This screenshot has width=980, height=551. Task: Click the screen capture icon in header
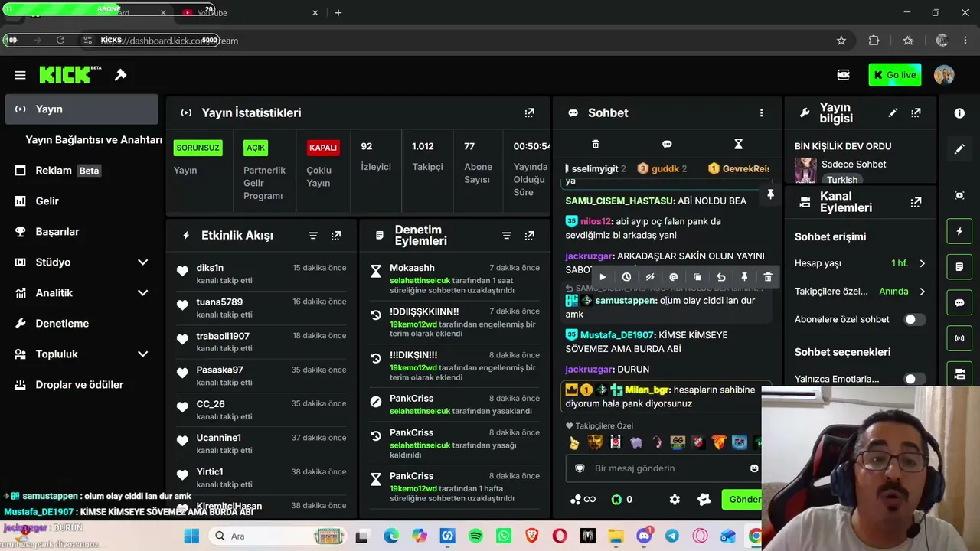click(x=843, y=75)
